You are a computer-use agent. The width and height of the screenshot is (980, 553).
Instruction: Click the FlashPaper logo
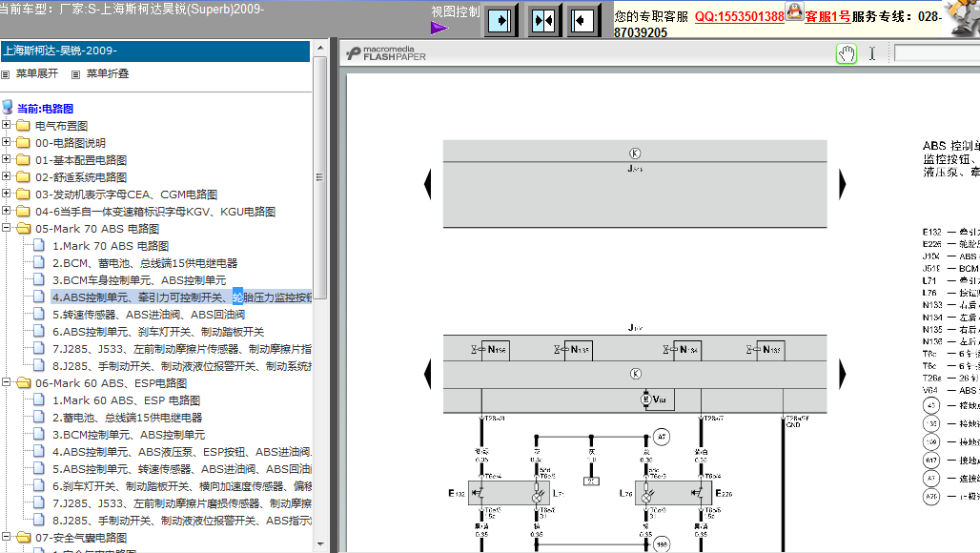(x=386, y=53)
